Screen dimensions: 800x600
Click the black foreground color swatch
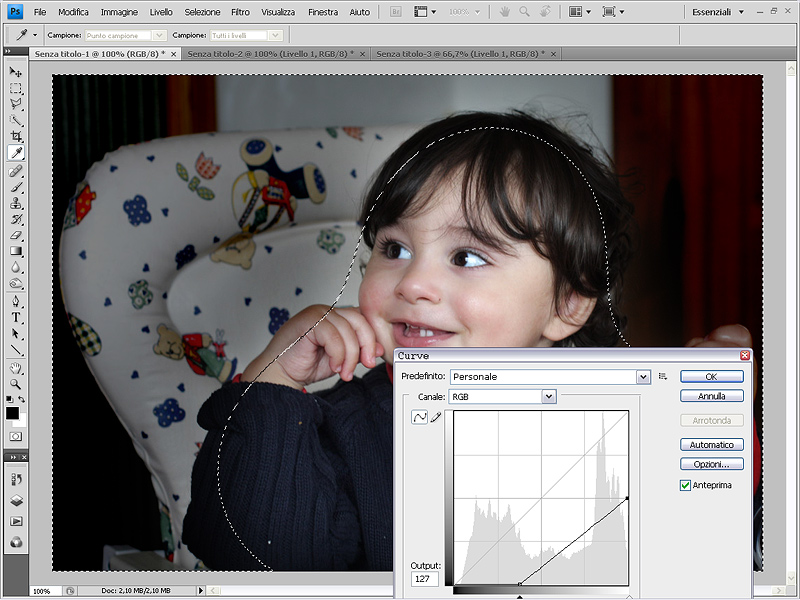click(12, 412)
